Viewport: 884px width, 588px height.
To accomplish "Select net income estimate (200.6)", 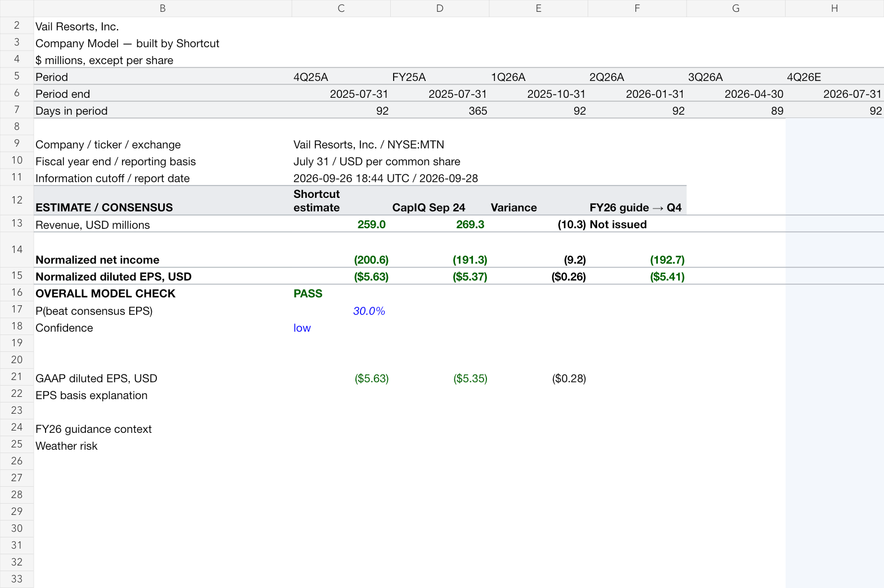I will [x=341, y=250].
